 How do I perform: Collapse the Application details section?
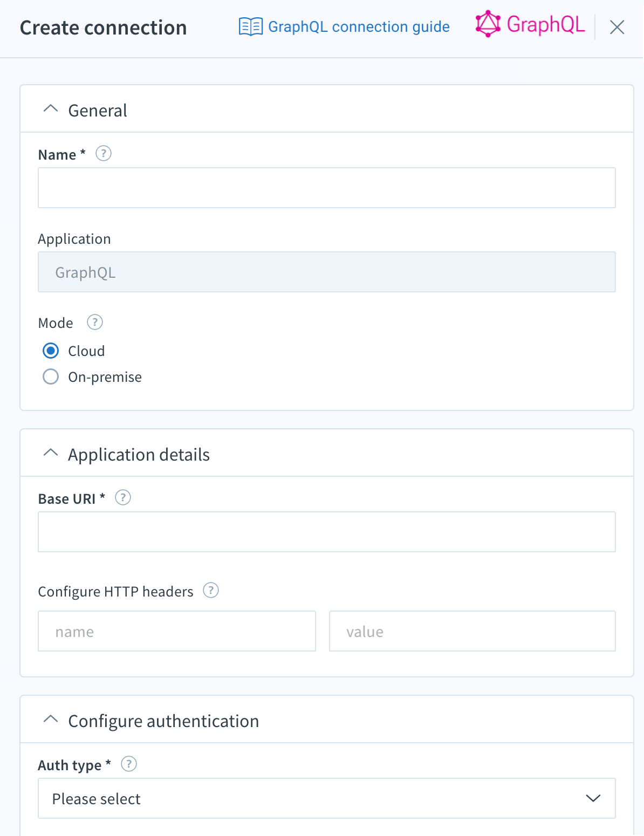click(x=50, y=453)
